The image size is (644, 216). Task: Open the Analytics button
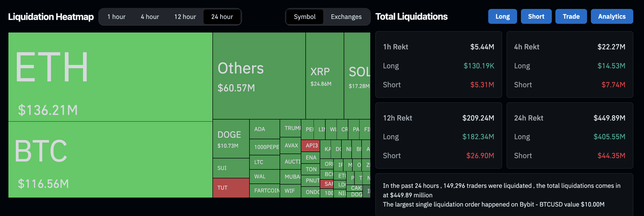612,16
